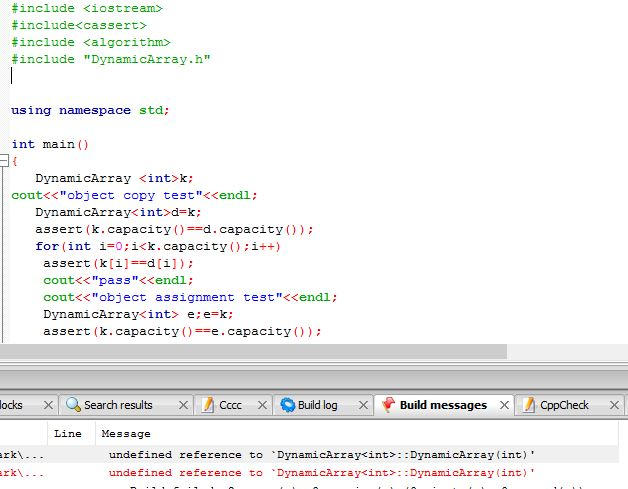Viewport: 628px width, 489px height.
Task: Click the Build messages pin icon
Action: click(x=388, y=405)
